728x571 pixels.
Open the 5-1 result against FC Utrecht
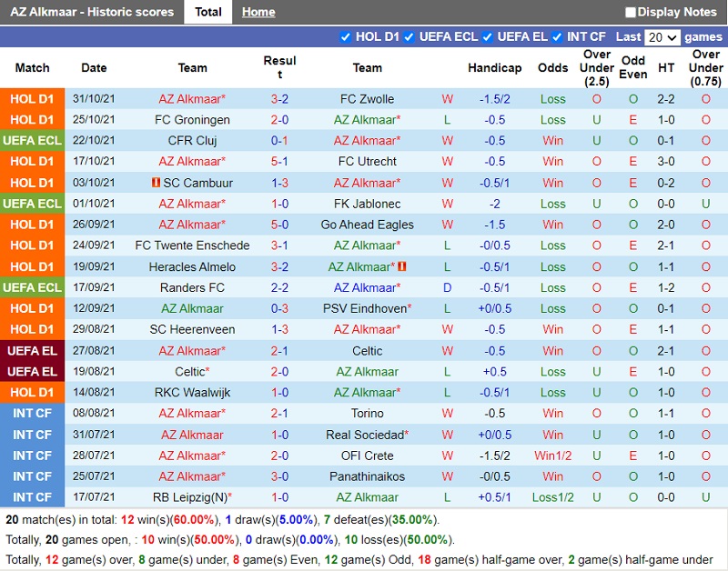coord(279,162)
